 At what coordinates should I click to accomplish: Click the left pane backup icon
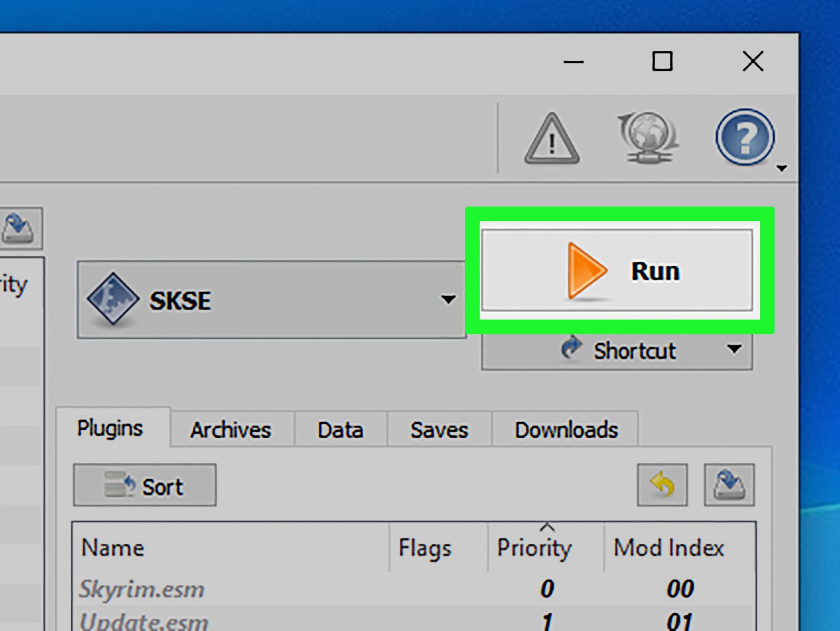[x=18, y=228]
